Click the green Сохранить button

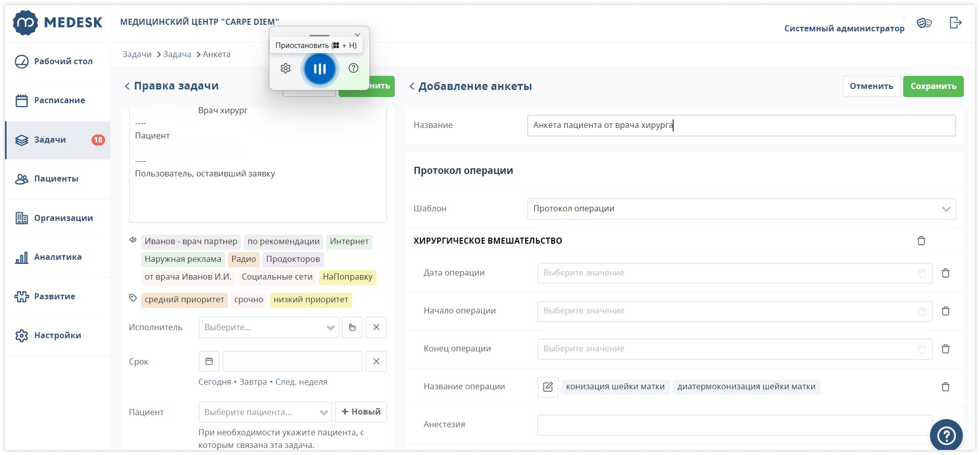pyautogui.click(x=933, y=86)
